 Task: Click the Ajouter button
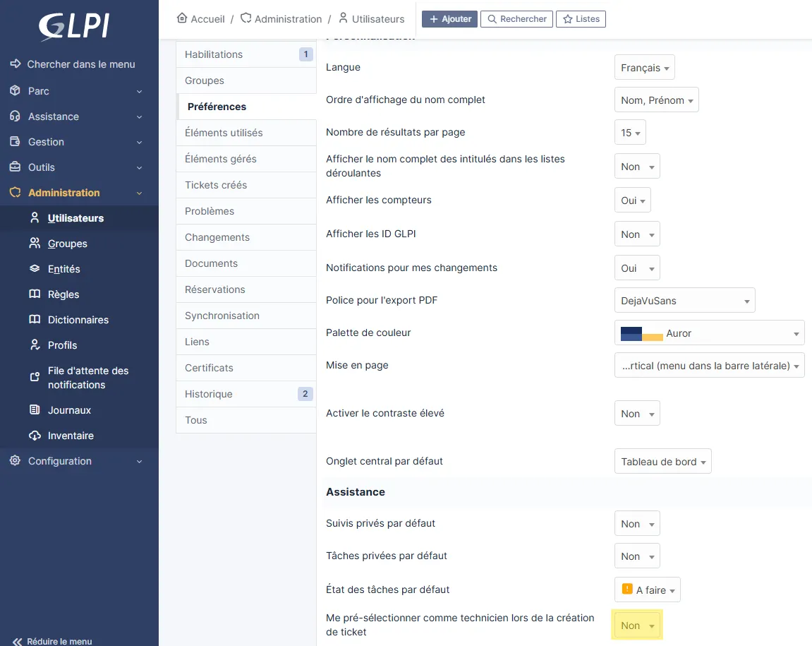(x=449, y=19)
